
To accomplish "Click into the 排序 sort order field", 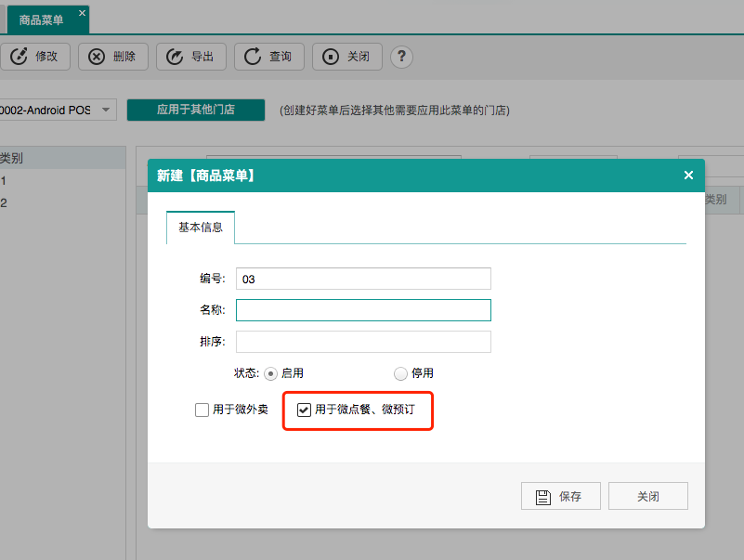I will [x=363, y=342].
